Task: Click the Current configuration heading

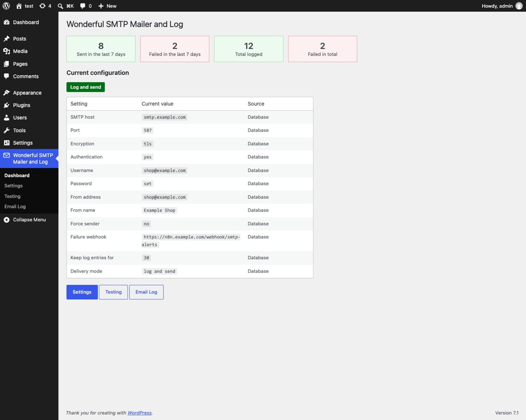Action: tap(98, 73)
